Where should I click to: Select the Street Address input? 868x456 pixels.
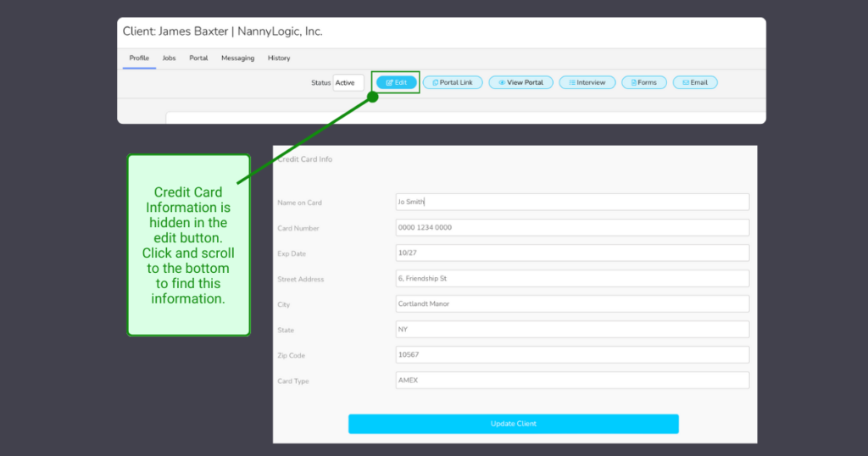[x=572, y=278]
